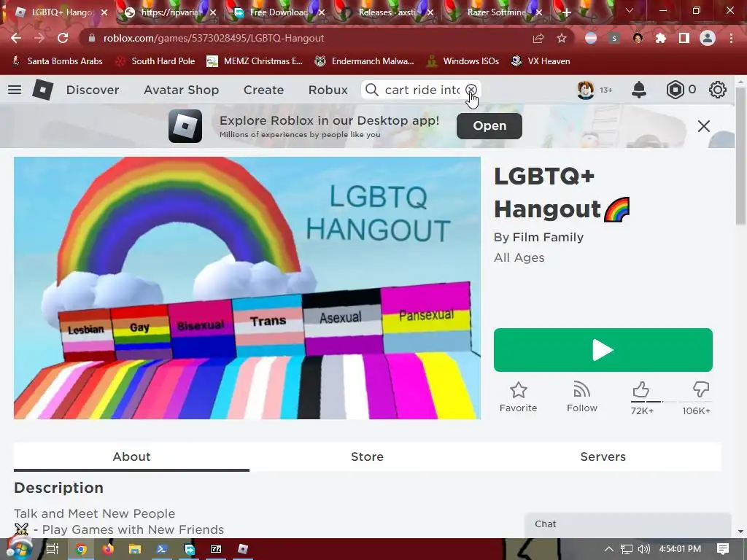Expand the Chrome tab search chevron
Screen dimensions: 747x560
click(630, 10)
